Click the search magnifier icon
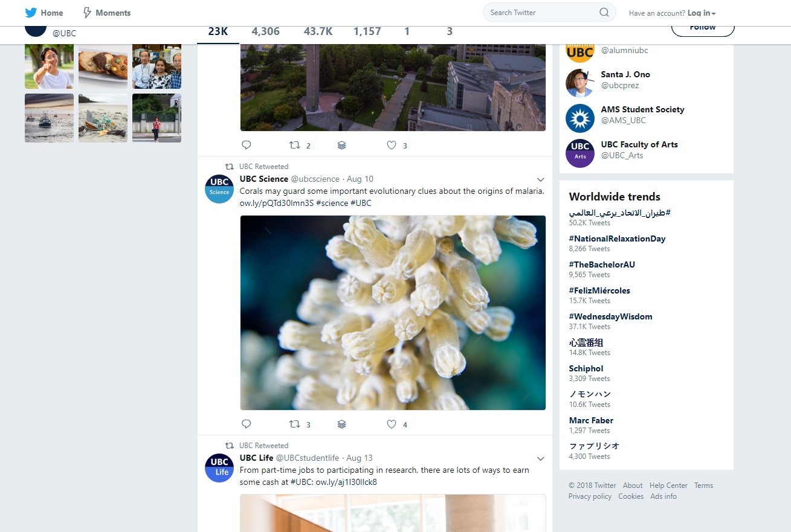This screenshot has width=791, height=532. [x=604, y=12]
